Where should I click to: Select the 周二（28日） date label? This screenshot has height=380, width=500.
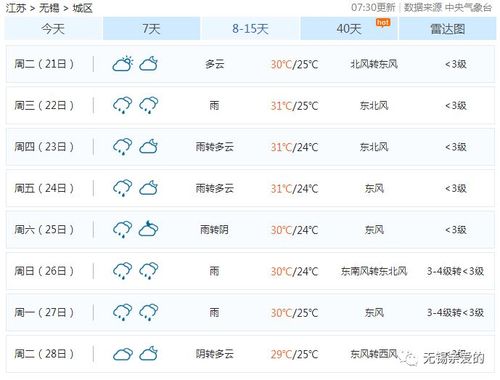coord(44,354)
